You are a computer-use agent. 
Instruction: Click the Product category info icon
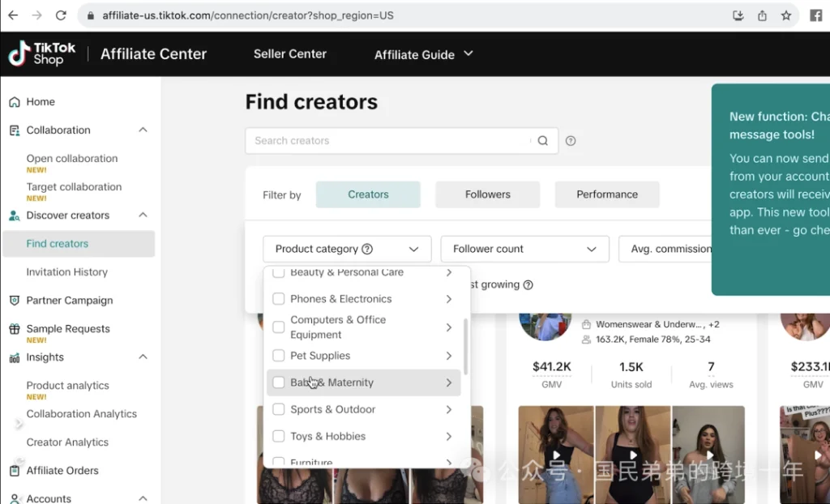tap(367, 250)
